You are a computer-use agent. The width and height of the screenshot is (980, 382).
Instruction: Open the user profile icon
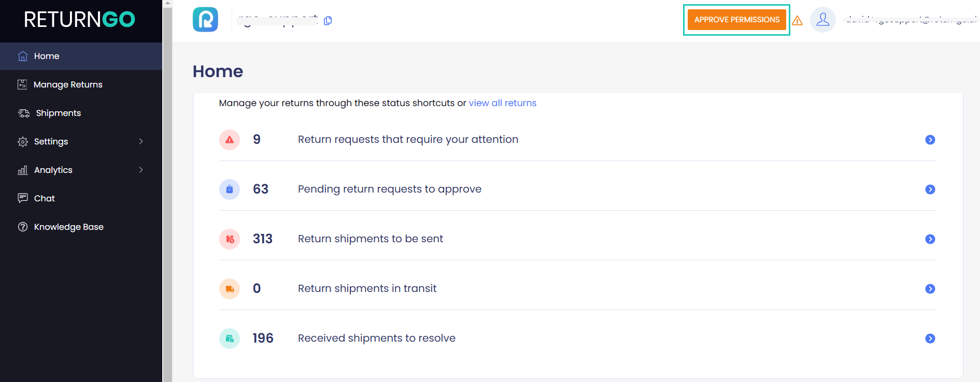point(823,19)
